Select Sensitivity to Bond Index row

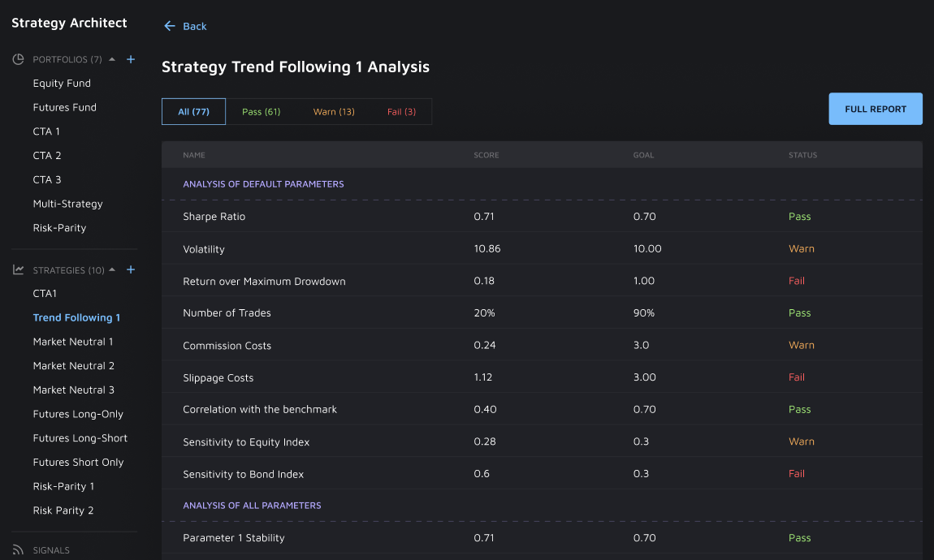pos(542,473)
